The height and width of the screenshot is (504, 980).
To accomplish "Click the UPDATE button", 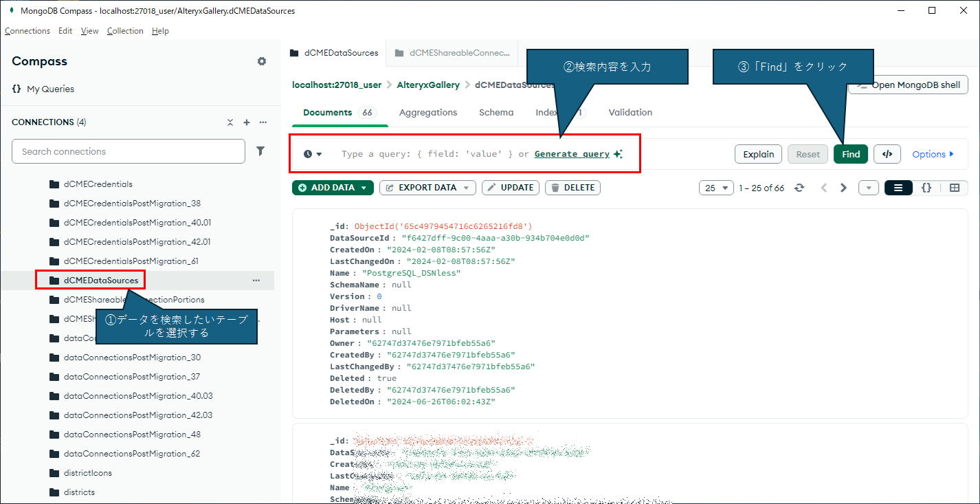I will click(511, 188).
